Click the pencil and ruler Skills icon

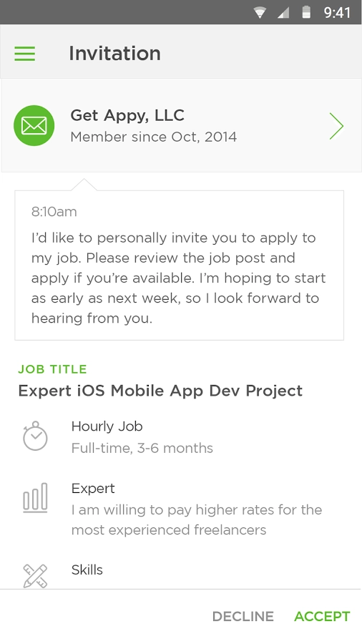pyautogui.click(x=35, y=576)
